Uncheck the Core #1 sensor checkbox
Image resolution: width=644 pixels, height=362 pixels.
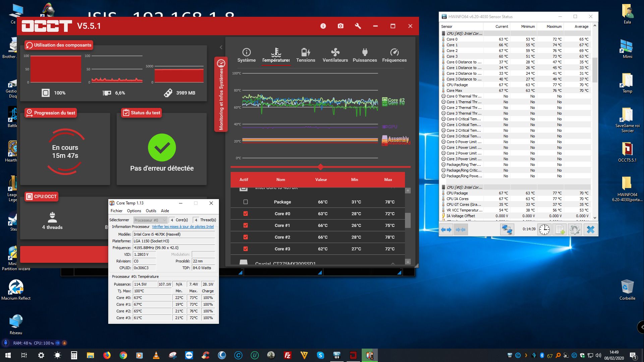[245, 225]
